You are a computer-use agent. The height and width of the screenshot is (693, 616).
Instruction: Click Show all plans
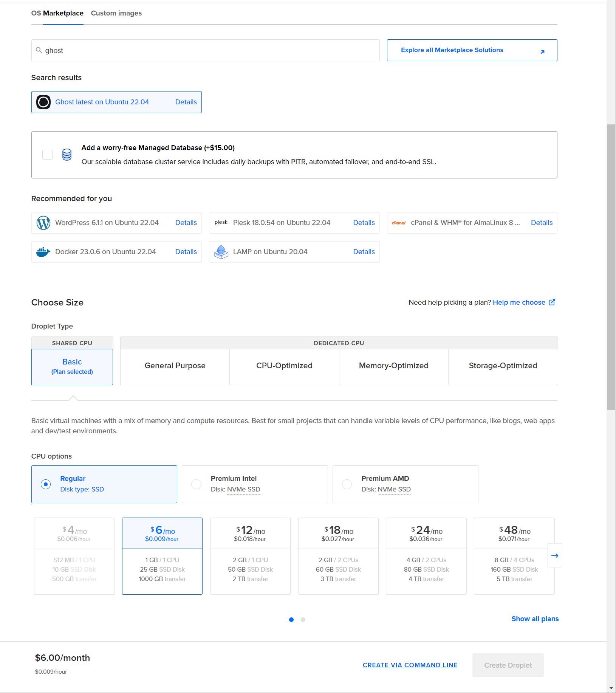click(535, 619)
